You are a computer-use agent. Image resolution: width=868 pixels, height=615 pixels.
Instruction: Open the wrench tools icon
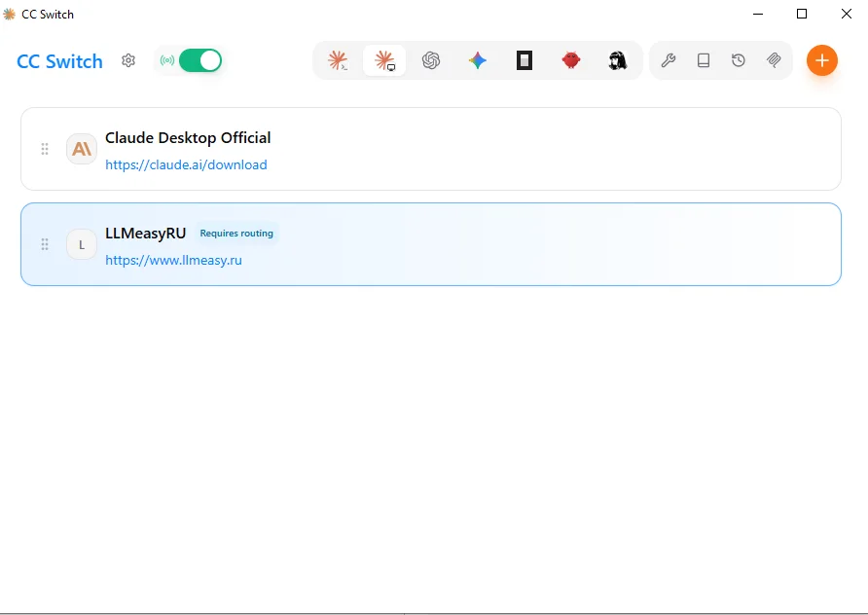coord(669,60)
